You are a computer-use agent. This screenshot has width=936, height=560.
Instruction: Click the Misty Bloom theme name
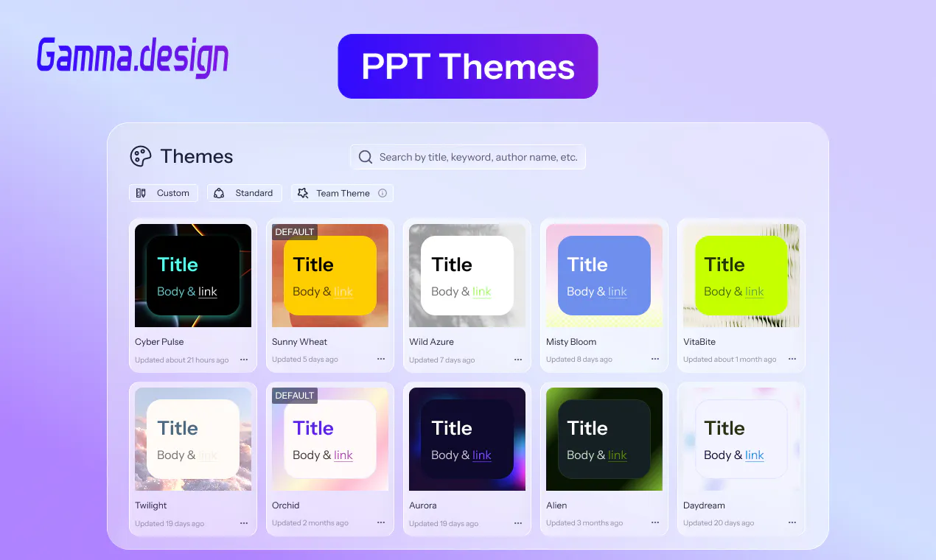coord(571,342)
